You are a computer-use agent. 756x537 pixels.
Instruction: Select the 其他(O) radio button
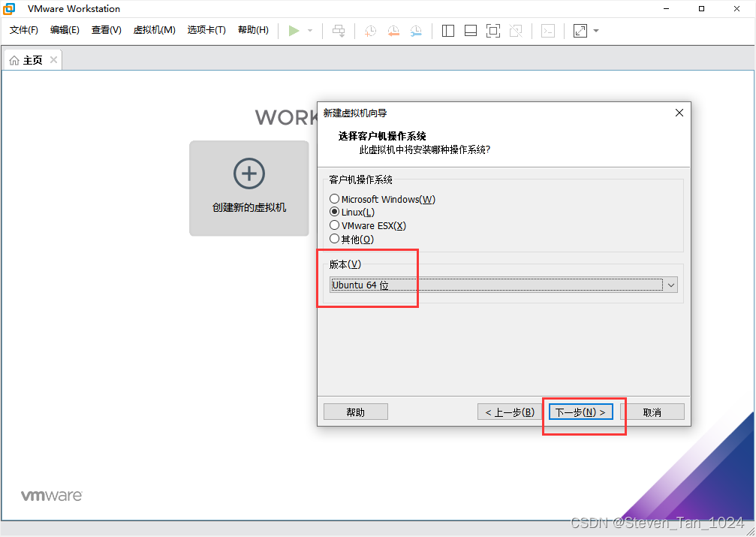click(334, 239)
